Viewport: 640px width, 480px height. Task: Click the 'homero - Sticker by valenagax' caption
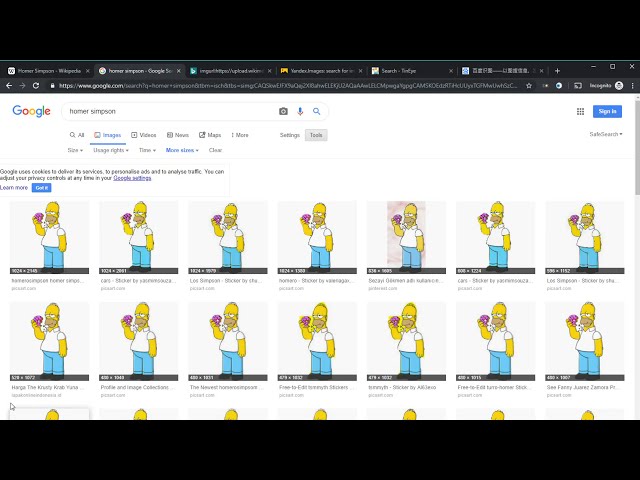(x=316, y=281)
